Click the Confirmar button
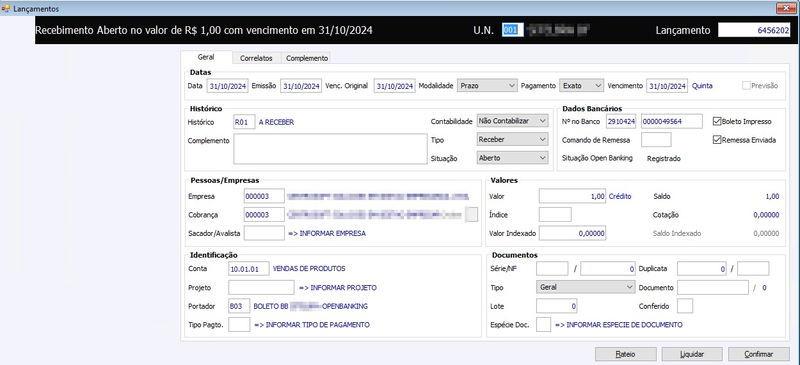 759,354
